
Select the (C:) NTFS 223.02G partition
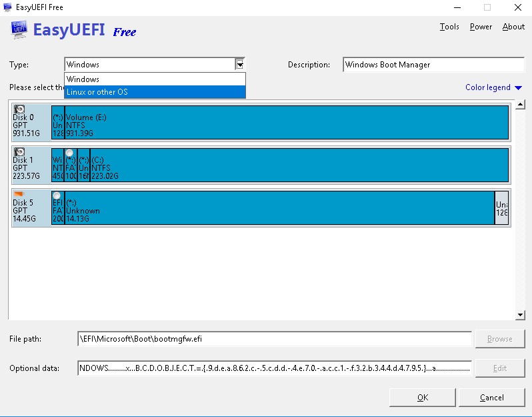[299, 165]
